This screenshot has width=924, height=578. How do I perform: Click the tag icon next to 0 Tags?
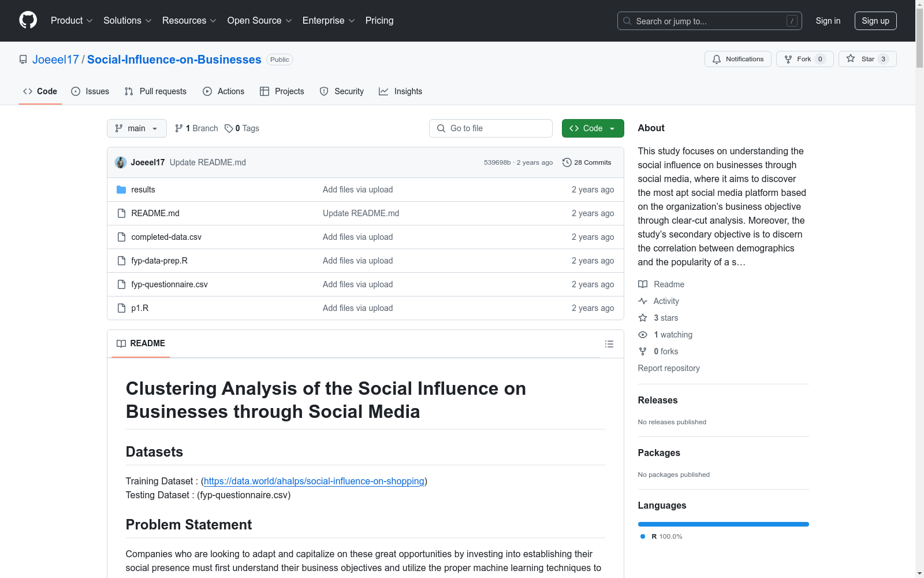coord(229,128)
